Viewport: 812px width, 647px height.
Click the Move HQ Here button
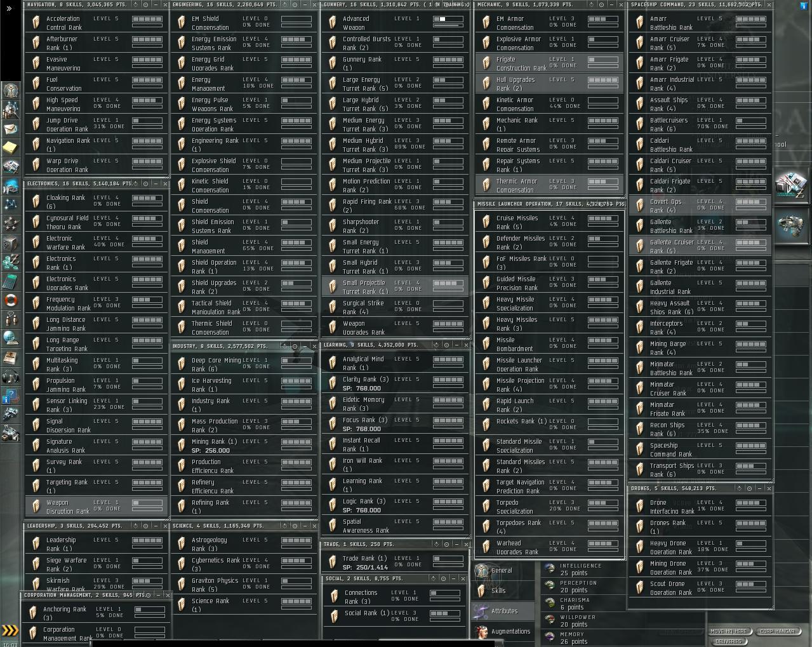(x=729, y=631)
